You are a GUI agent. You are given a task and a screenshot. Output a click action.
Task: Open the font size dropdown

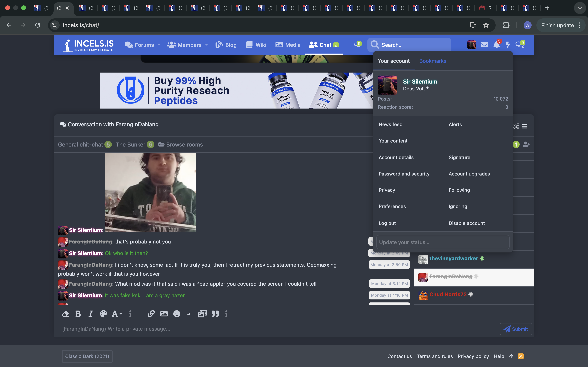117,314
